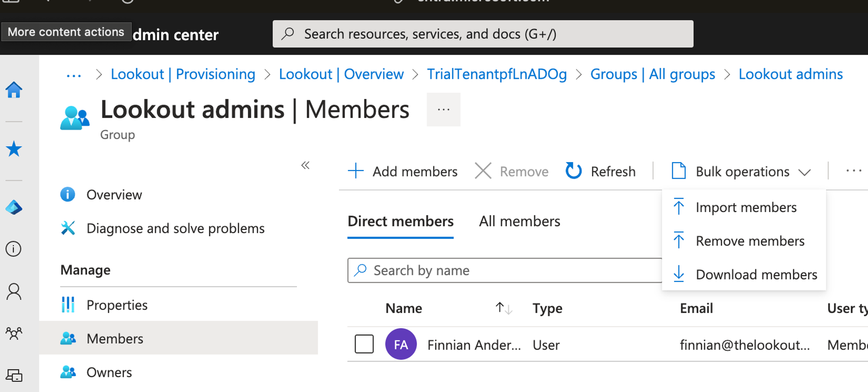
Task: Click the Devices icon in left rail
Action: (x=14, y=375)
